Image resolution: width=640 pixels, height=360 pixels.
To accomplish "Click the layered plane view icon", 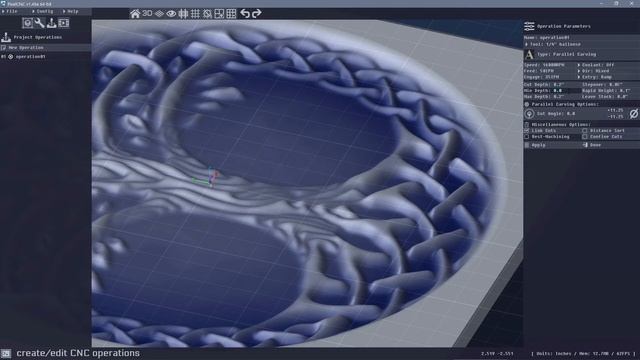I will (159, 14).
